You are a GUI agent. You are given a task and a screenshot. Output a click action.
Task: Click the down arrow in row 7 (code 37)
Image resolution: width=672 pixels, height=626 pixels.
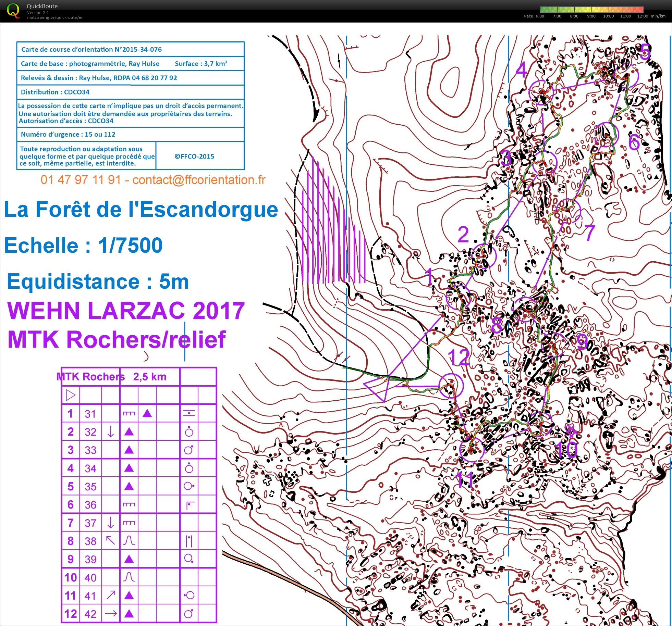point(111,523)
